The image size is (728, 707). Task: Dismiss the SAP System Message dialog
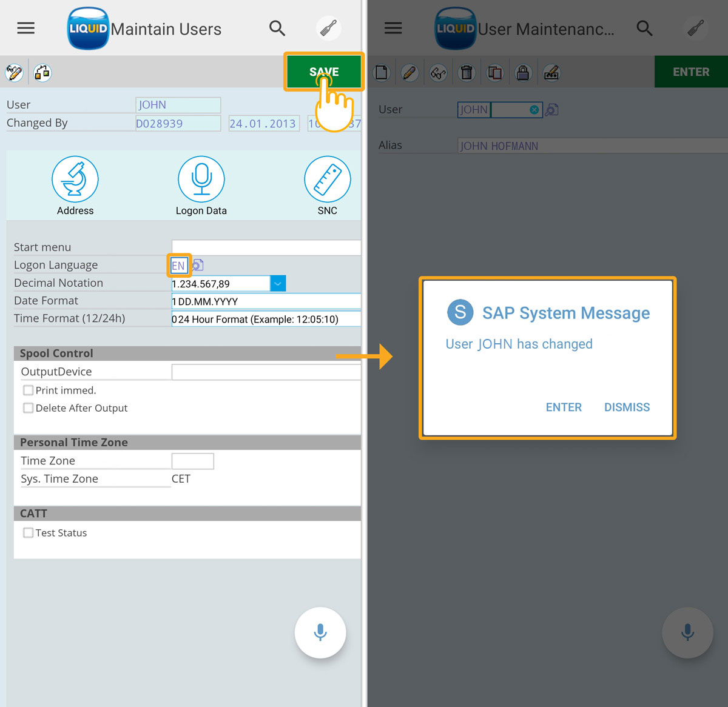[627, 407]
